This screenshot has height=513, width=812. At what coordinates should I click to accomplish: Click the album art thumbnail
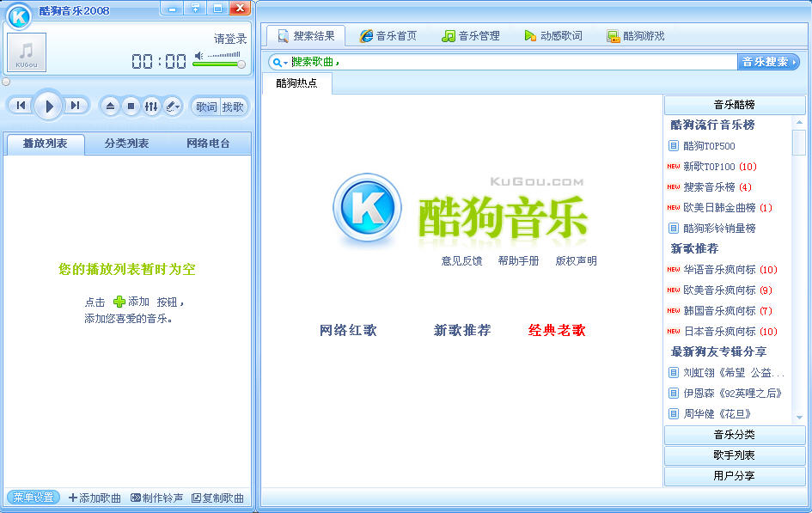tap(27, 52)
